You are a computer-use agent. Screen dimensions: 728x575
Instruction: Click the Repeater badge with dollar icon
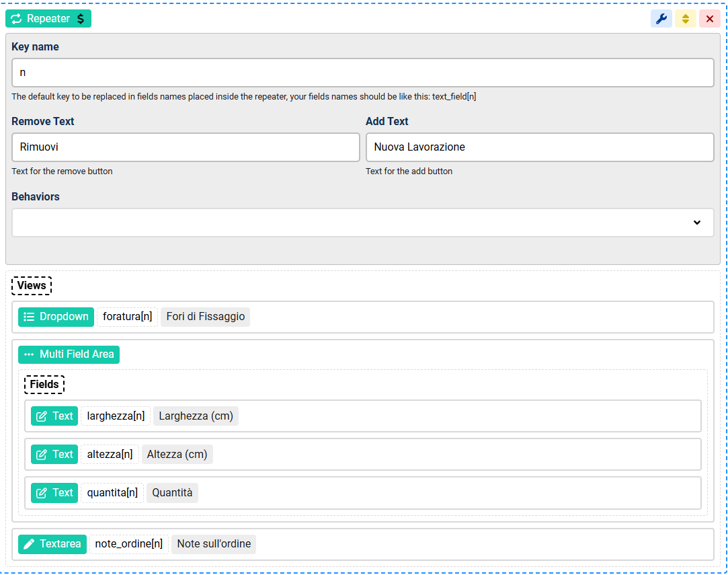click(48, 19)
